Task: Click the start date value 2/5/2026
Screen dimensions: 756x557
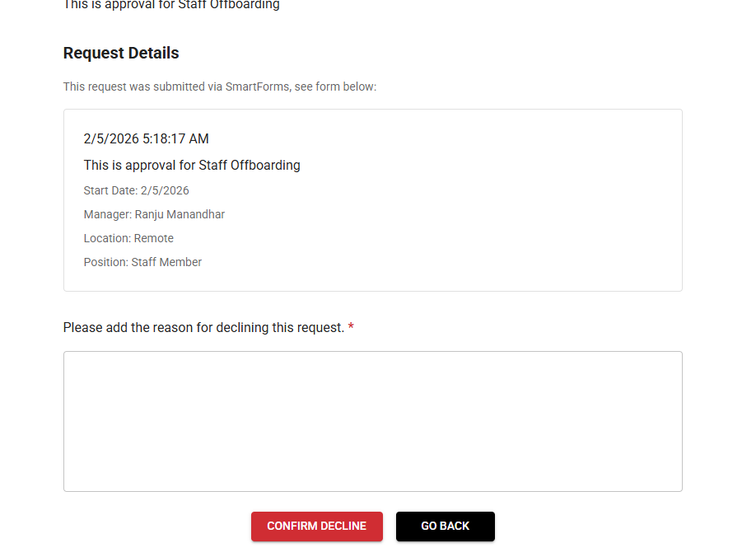Action: 165,191
